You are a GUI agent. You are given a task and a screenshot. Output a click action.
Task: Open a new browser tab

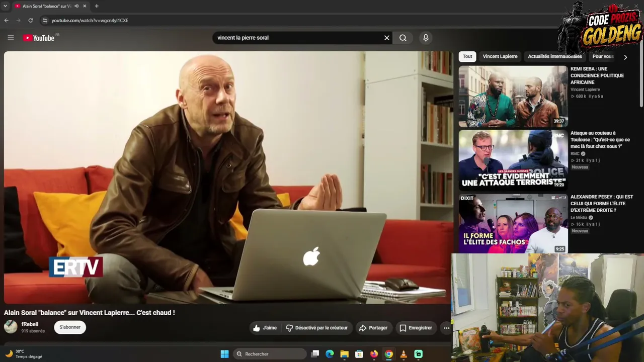(96, 6)
